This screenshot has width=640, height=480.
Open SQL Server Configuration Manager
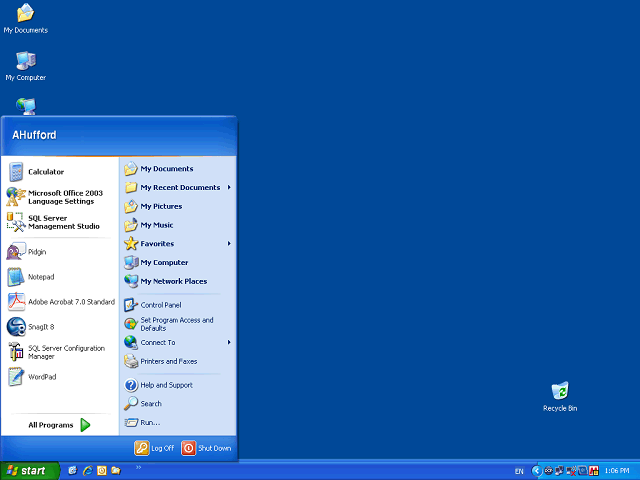60,352
